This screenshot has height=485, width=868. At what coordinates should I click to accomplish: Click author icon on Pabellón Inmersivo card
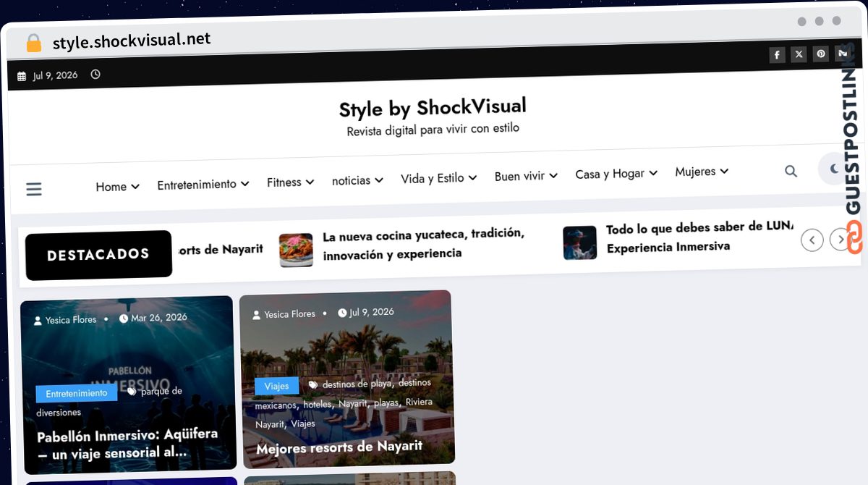point(38,321)
